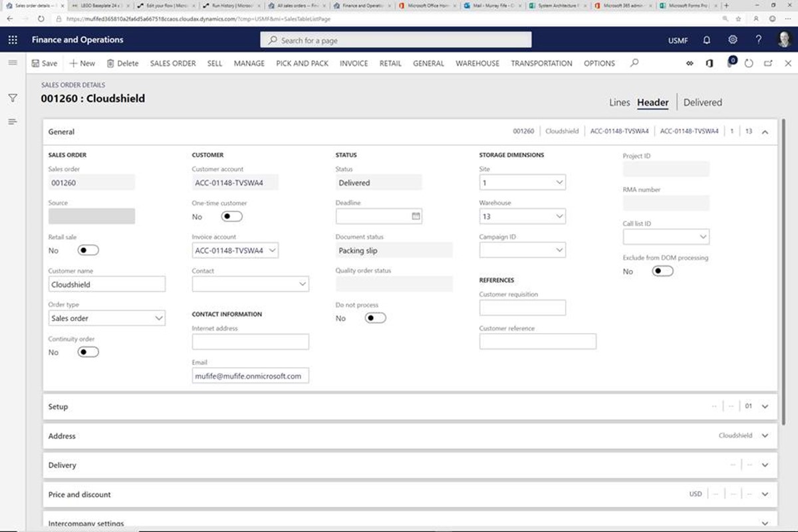Click the help question mark icon
The height and width of the screenshot is (532, 798).
(x=758, y=40)
